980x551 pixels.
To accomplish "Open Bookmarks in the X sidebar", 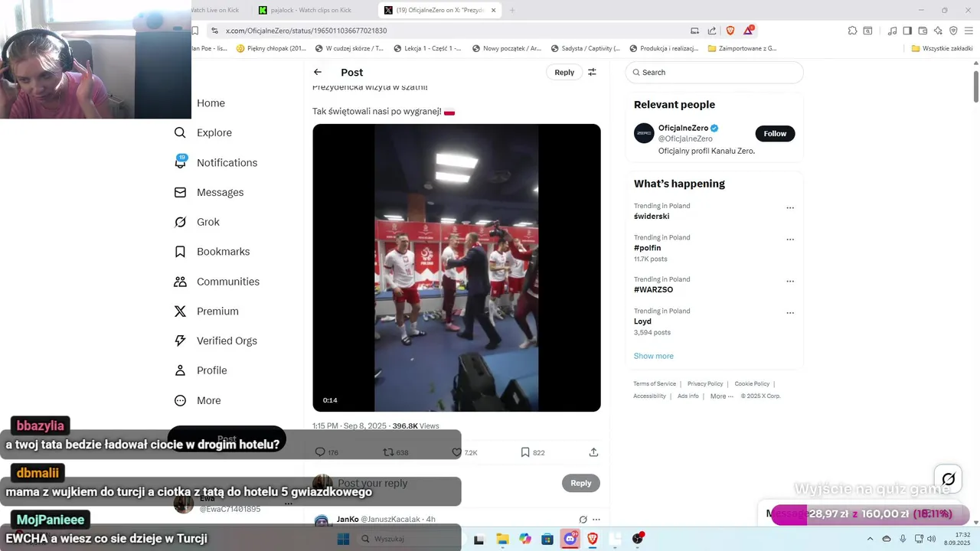I will tap(212, 252).
